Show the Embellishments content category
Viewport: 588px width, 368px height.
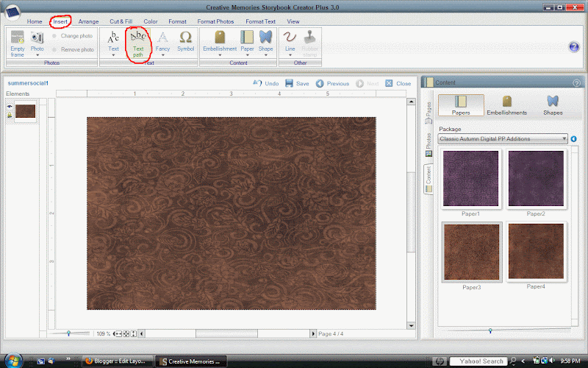pyautogui.click(x=506, y=105)
